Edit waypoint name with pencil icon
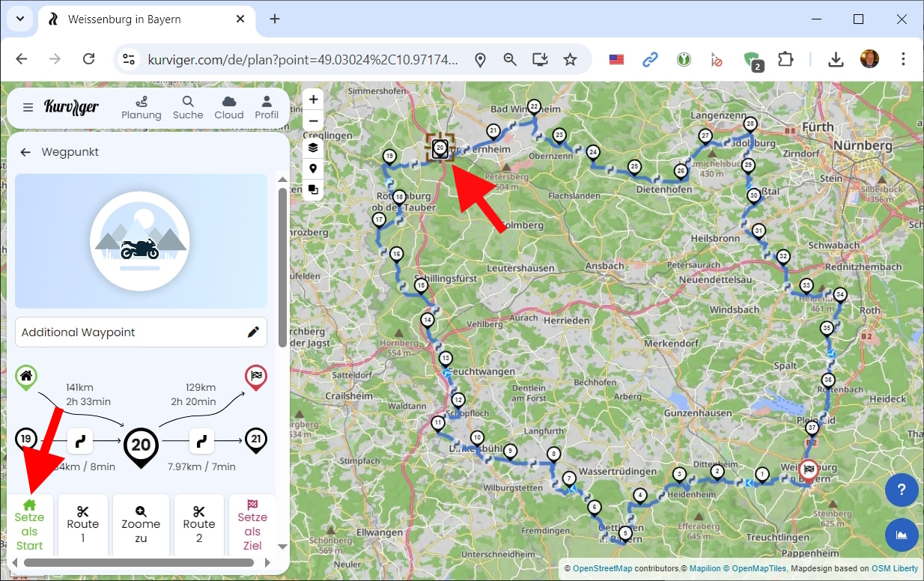This screenshot has height=581, width=924. [253, 332]
